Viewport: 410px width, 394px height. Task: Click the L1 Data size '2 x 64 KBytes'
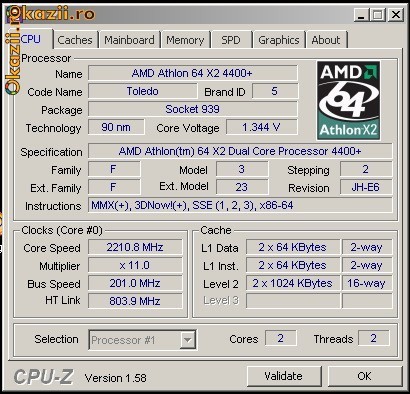point(293,247)
